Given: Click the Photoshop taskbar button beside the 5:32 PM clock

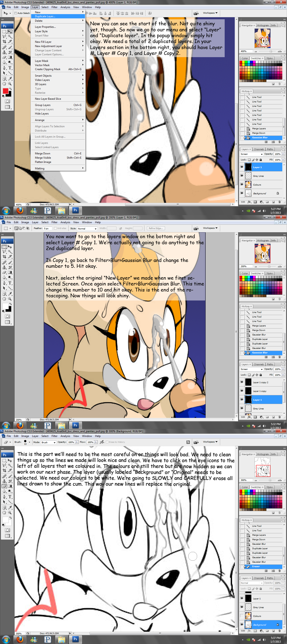Looking at the screenshot, I should coord(75,425).
